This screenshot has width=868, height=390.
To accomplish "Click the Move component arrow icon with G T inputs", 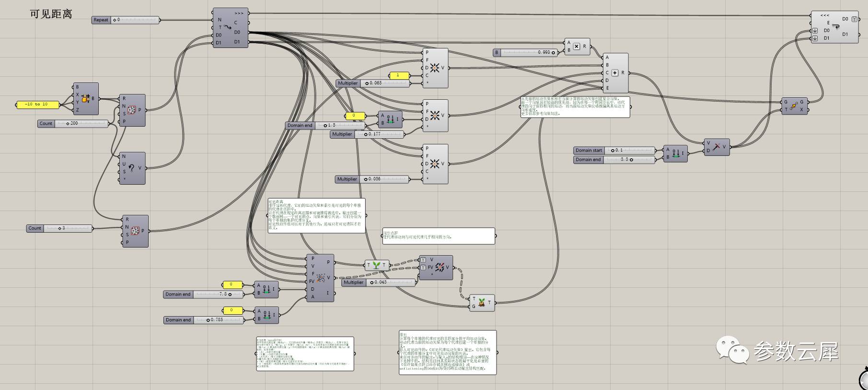I will pyautogui.click(x=794, y=106).
